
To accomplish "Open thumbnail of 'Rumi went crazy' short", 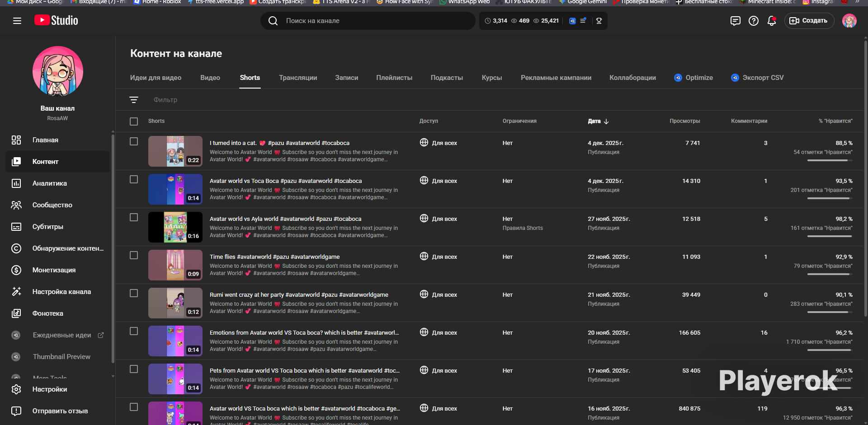I will click(175, 303).
